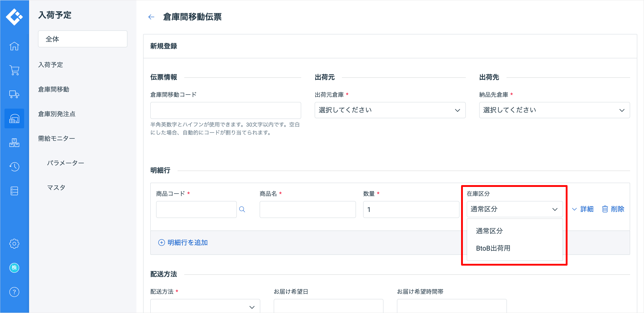Viewport: 644px width, 313px height.
Task: Click the history clock sidebar icon
Action: (14, 167)
